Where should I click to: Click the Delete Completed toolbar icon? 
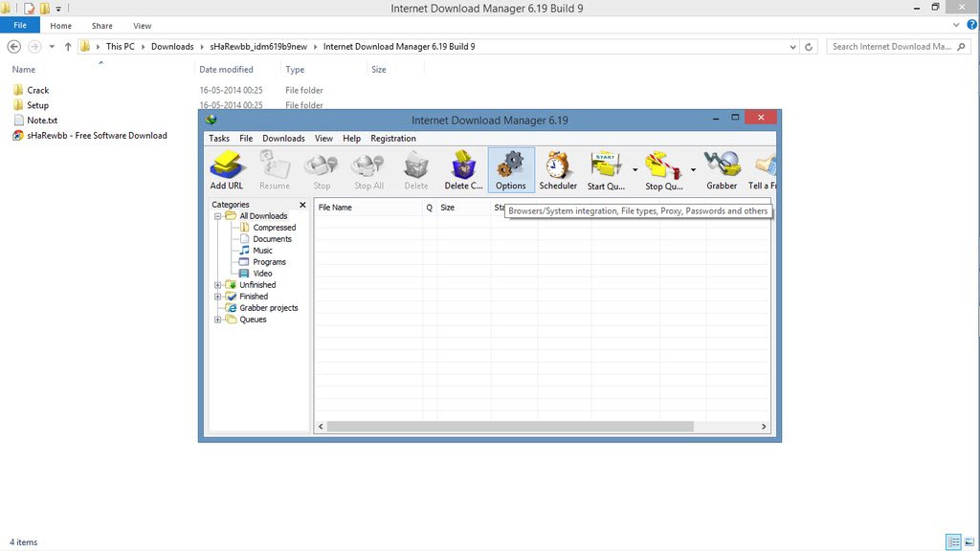point(463,170)
